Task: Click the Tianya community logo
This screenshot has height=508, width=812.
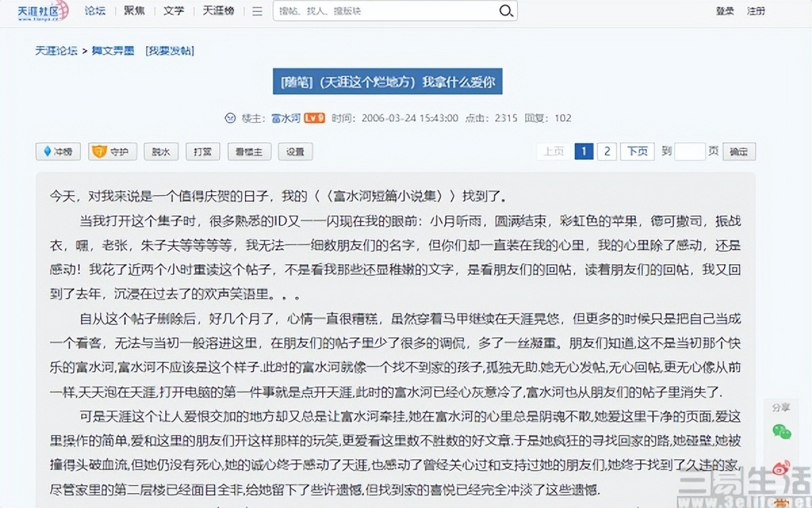Action: [x=43, y=11]
